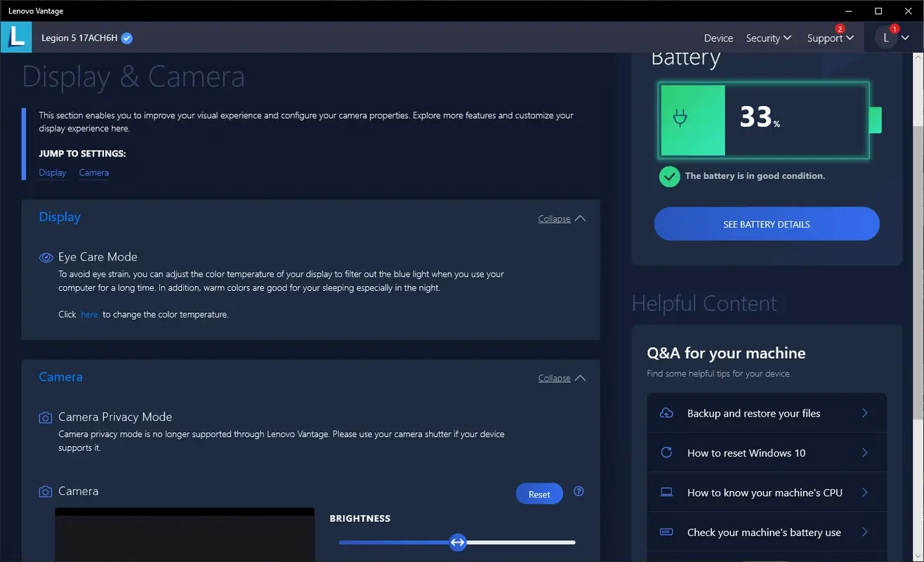Click the Eye Care Mode eye icon
Screen dimensions: 924x562
point(46,257)
